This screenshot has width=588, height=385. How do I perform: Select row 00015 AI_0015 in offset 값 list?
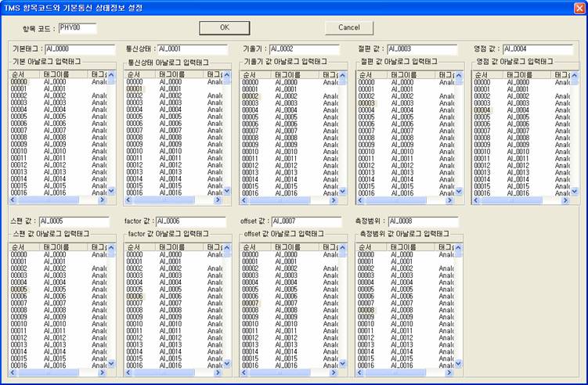pos(290,358)
